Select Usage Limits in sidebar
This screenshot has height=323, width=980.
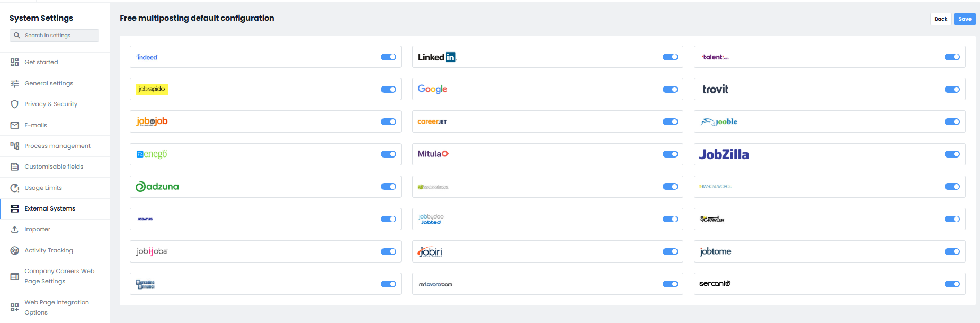coord(55,188)
